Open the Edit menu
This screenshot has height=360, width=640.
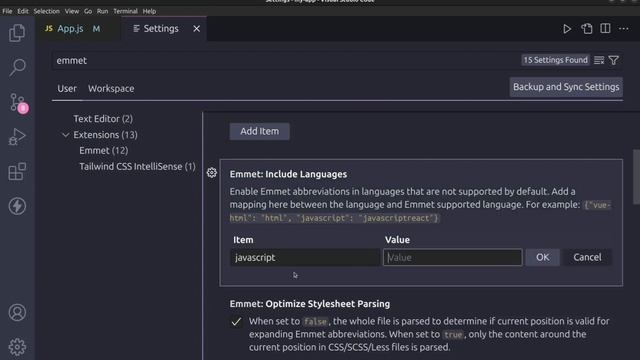point(23,11)
